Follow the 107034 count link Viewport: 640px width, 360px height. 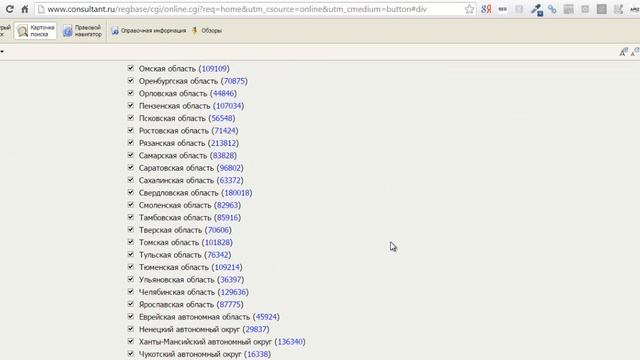[229, 106]
